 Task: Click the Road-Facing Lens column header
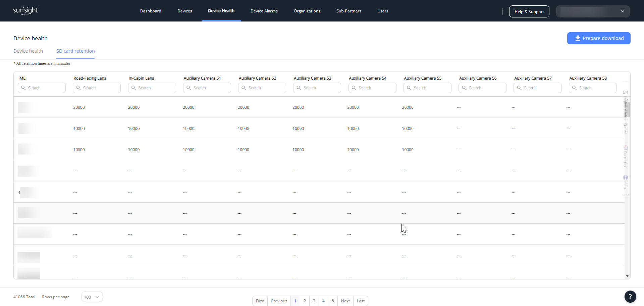point(90,78)
